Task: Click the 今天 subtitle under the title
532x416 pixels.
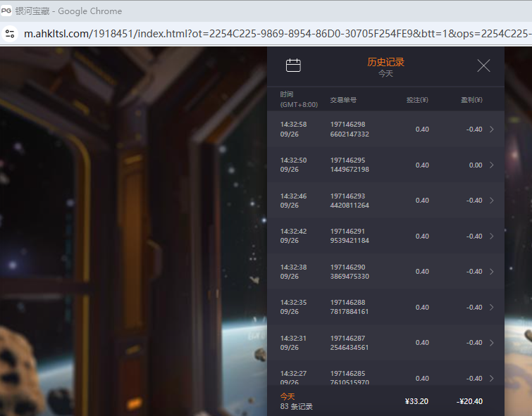Action: coord(385,74)
